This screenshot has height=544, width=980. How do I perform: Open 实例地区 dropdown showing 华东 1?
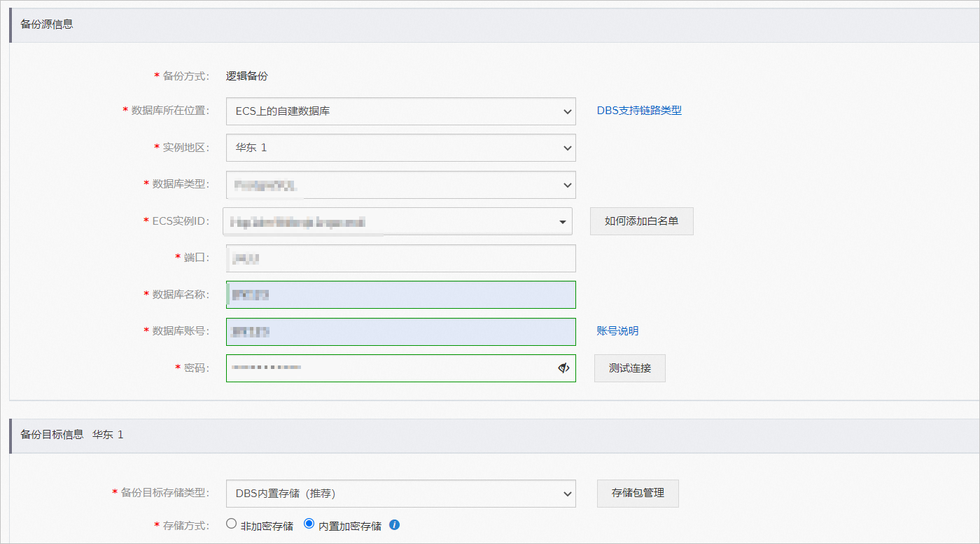(x=401, y=148)
